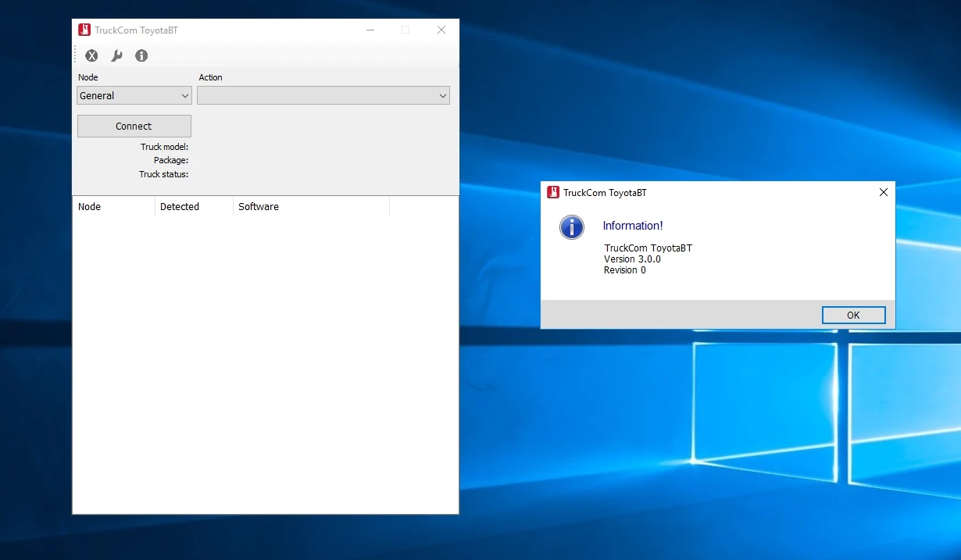Screen dimensions: 961x560
Task: Click the Information! heading in dialog
Action: 633,226
